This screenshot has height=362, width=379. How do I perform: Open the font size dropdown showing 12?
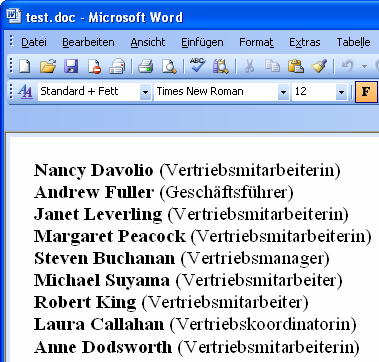coord(341,92)
